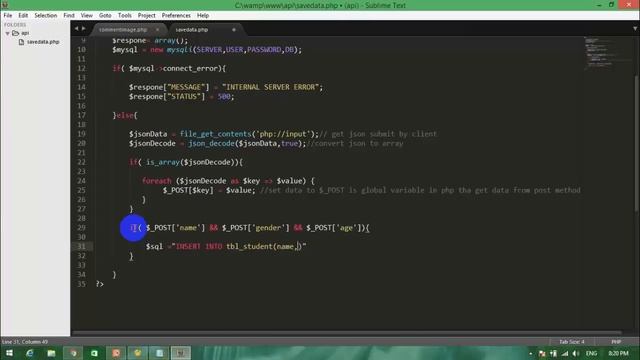Show hidden tray icons arrow
Image resolution: width=640 pixels, height=360 pixels.
[x=531, y=353]
